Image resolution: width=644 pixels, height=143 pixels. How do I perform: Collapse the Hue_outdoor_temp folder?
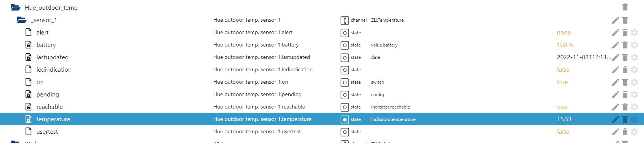(x=15, y=7)
